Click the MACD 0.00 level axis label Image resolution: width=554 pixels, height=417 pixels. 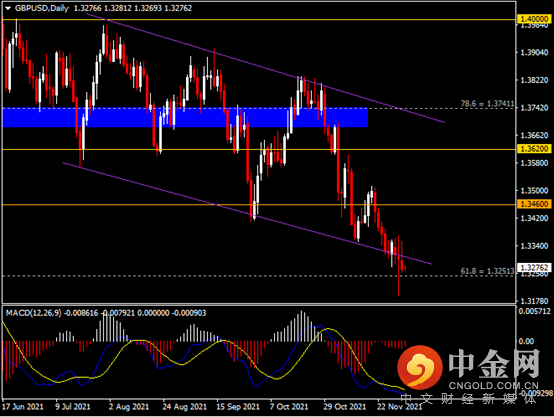tap(526, 341)
